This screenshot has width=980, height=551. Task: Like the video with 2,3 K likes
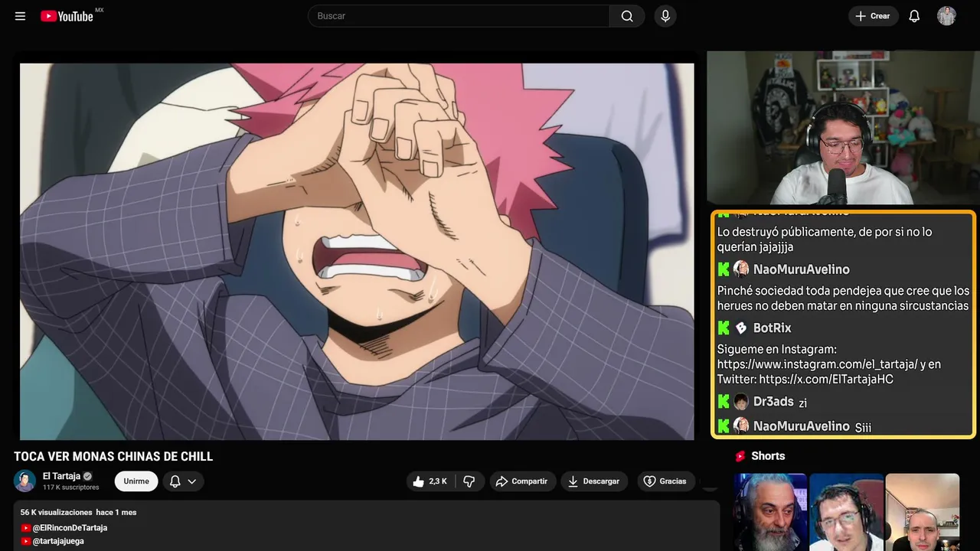(x=430, y=481)
